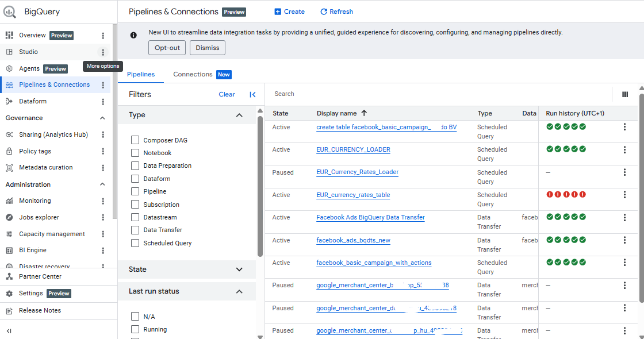Click the Filters panel scrollbar
This screenshot has height=339, width=644.
(x=260, y=186)
